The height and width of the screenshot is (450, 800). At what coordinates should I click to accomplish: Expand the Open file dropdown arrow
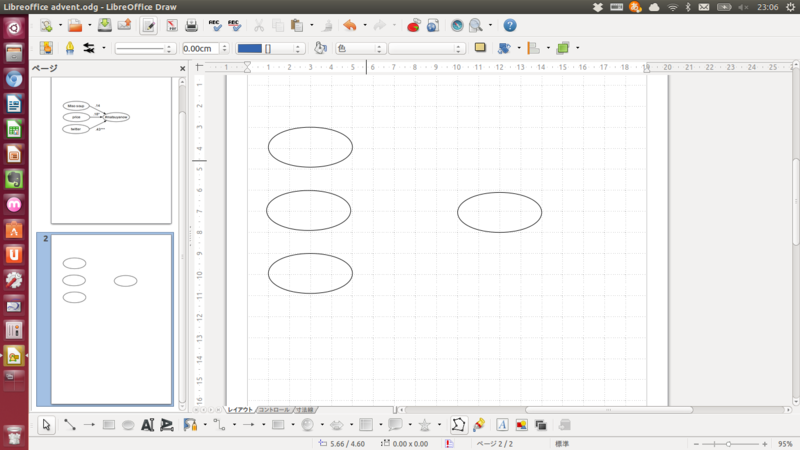(89, 25)
